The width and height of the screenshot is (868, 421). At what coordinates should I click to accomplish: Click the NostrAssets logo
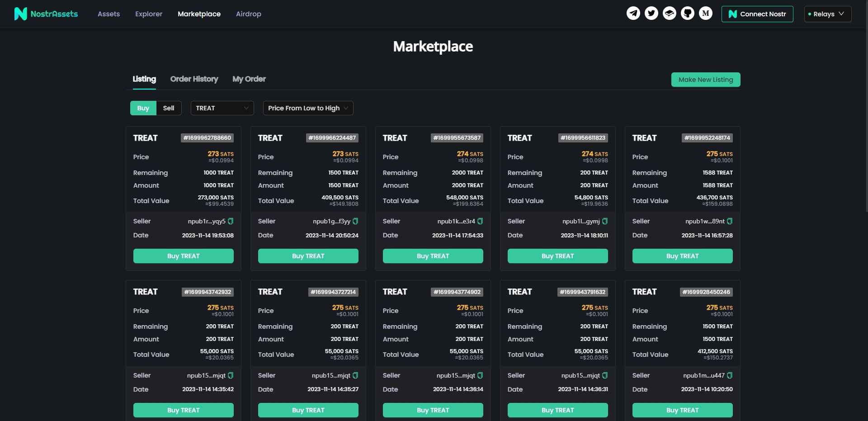[x=46, y=14]
